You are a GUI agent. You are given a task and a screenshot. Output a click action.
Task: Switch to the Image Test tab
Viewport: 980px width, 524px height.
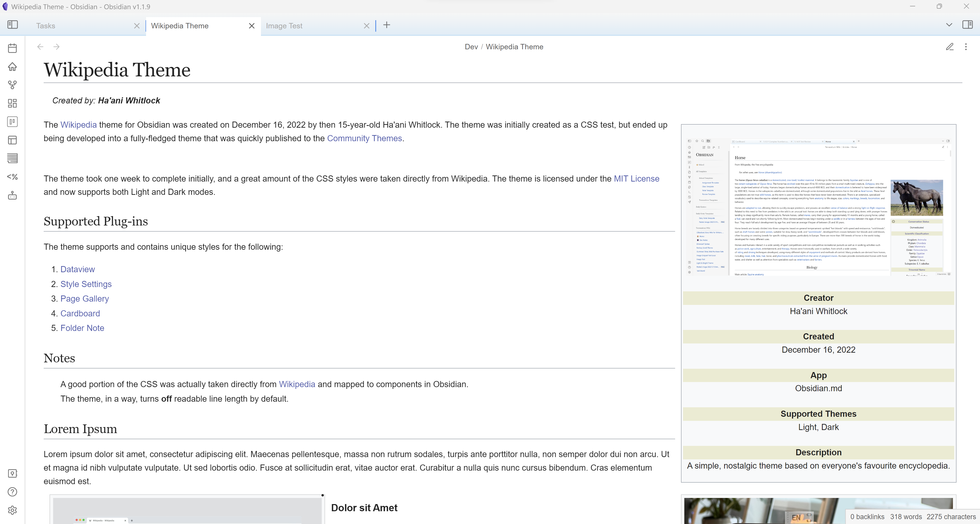click(284, 26)
